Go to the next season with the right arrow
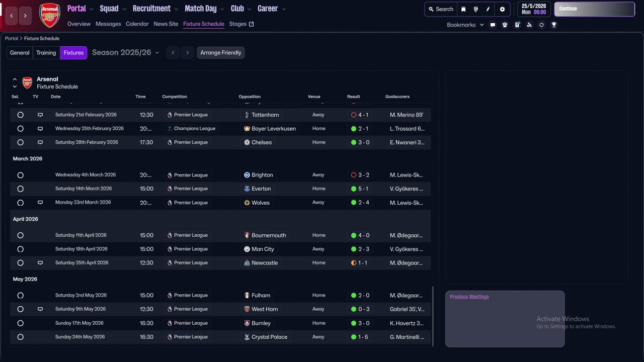 point(188,53)
